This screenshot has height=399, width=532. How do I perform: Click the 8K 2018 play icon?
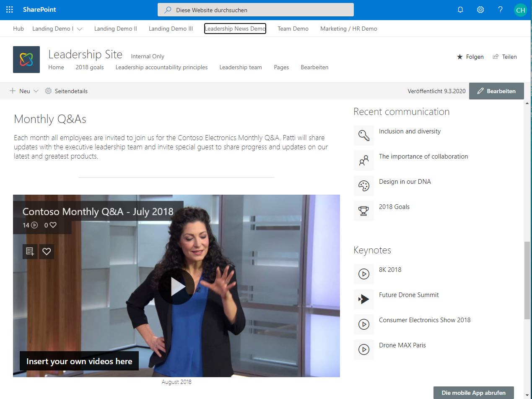click(x=364, y=274)
